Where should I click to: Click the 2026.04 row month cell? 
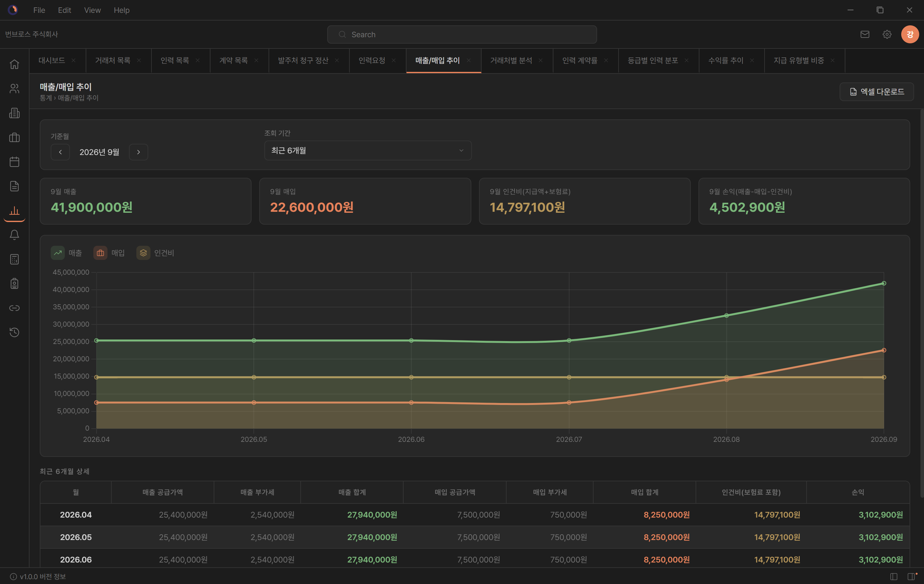coord(76,515)
